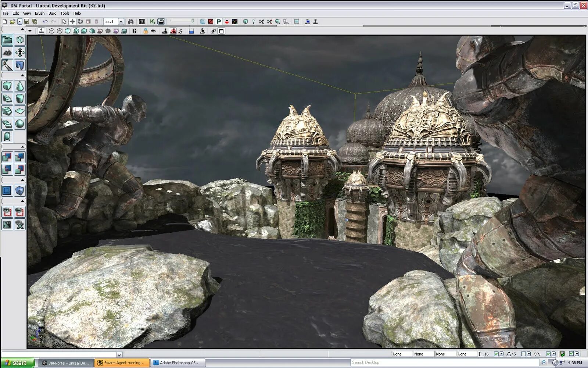Toggle the viewport padlock lock icon

pyautogui.click(x=146, y=31)
